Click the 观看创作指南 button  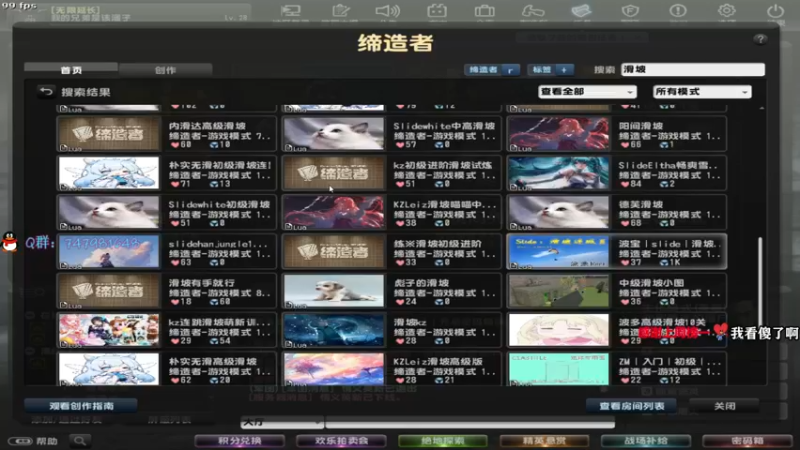pyautogui.click(x=81, y=406)
